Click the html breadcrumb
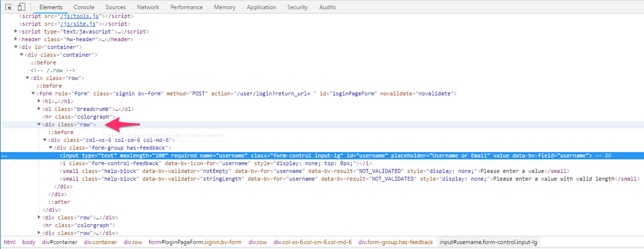 tap(10, 242)
